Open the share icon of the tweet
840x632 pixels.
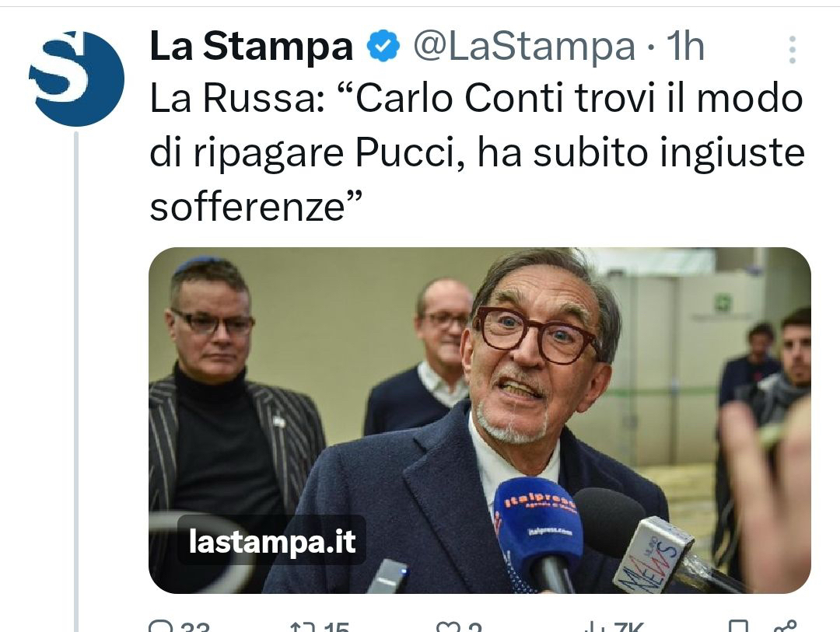coord(786,627)
